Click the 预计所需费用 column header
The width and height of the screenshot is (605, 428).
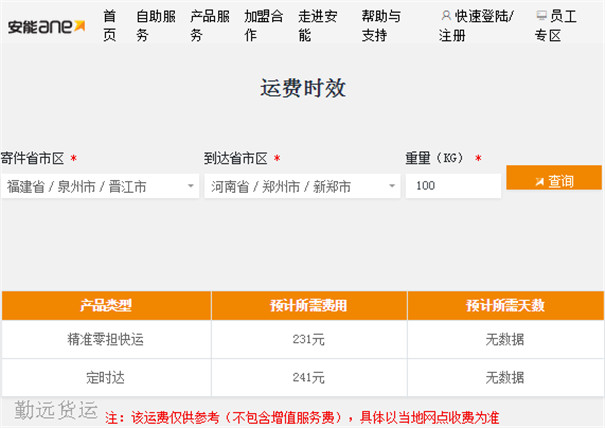coord(309,306)
